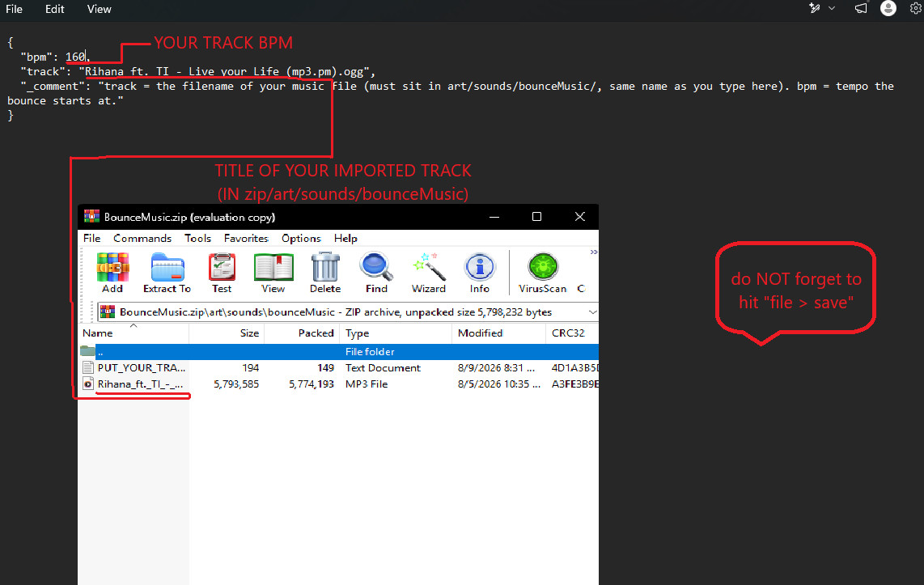Open the dropdown arrow beside the pen icon

[832, 8]
